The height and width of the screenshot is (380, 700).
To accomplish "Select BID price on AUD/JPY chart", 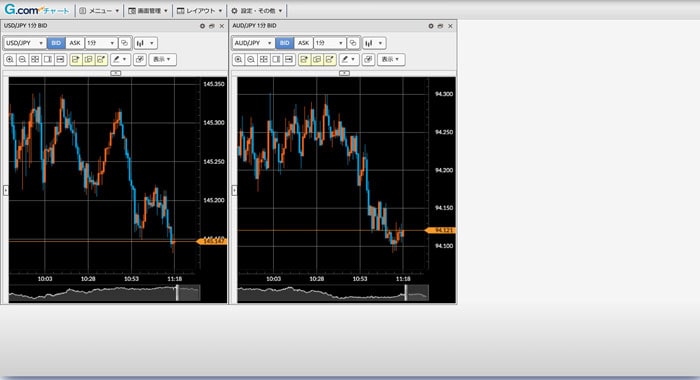I will point(284,43).
